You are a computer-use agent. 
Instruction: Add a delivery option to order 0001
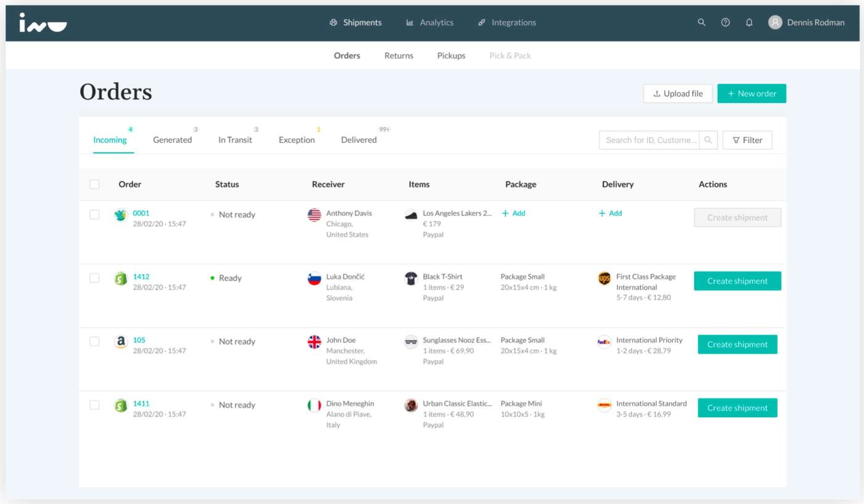610,213
